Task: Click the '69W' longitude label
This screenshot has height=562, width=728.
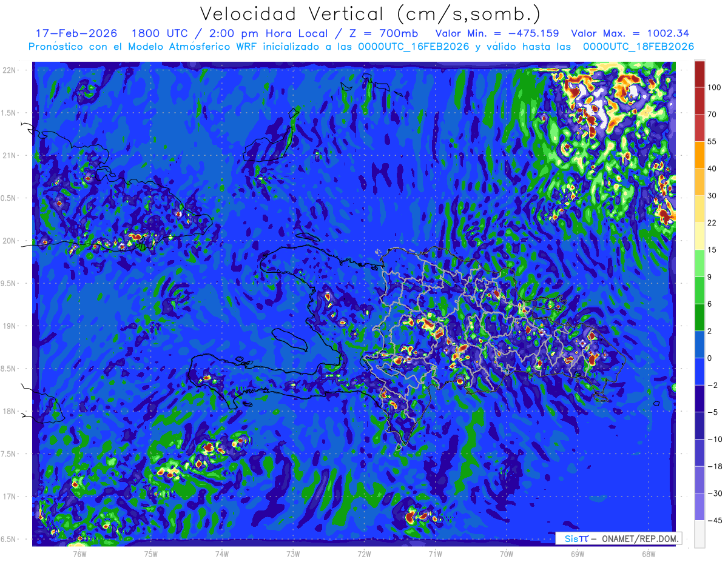Action: (x=578, y=554)
